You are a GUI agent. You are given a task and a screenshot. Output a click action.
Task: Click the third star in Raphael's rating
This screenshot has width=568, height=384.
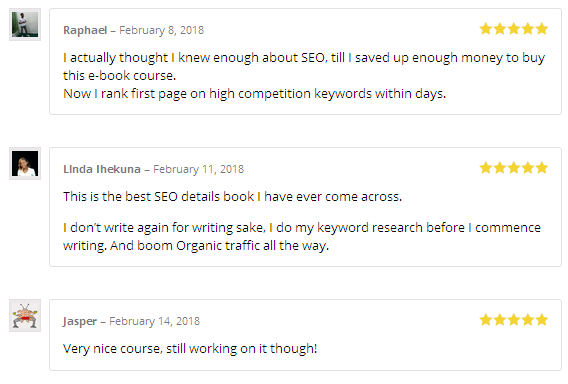[514, 29]
